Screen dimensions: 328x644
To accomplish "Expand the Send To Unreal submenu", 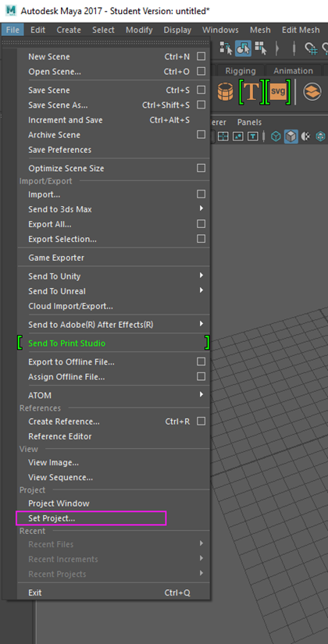I will 201,290.
